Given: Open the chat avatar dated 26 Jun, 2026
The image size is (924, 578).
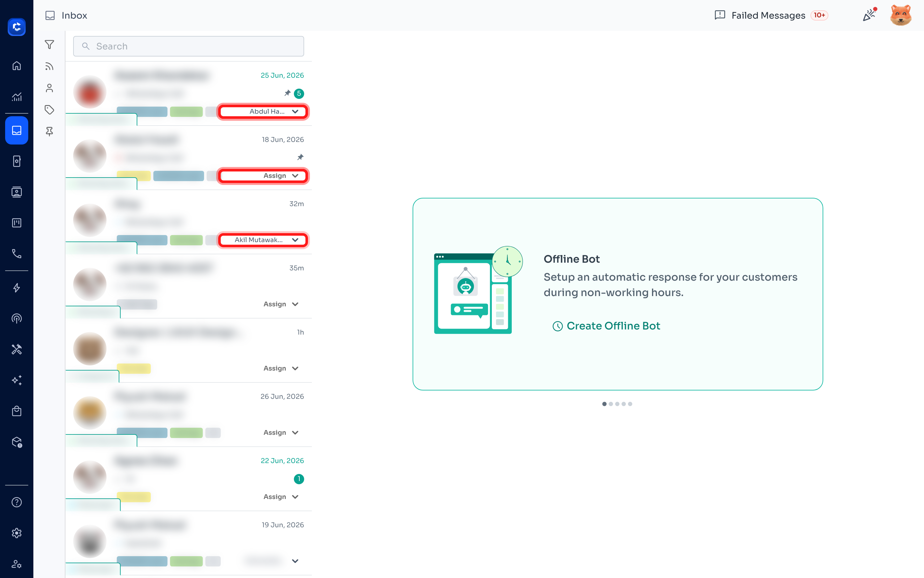Looking at the screenshot, I should coord(90,413).
